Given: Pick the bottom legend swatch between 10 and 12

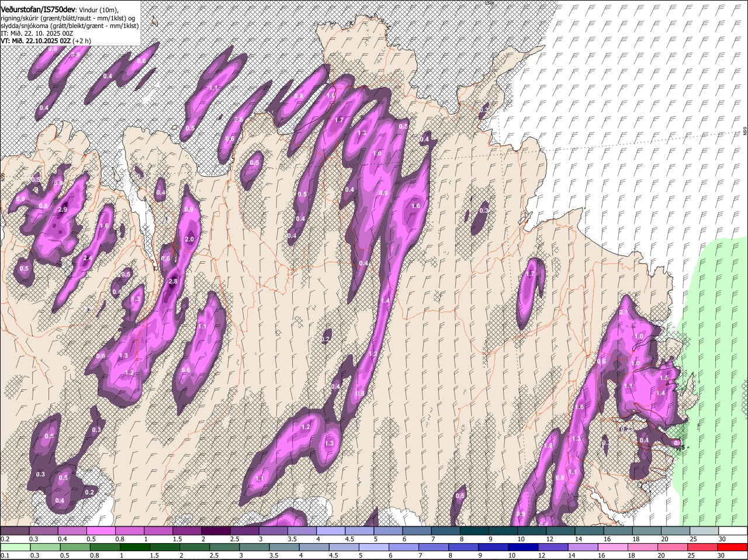Looking at the screenshot, I should pos(524,547).
